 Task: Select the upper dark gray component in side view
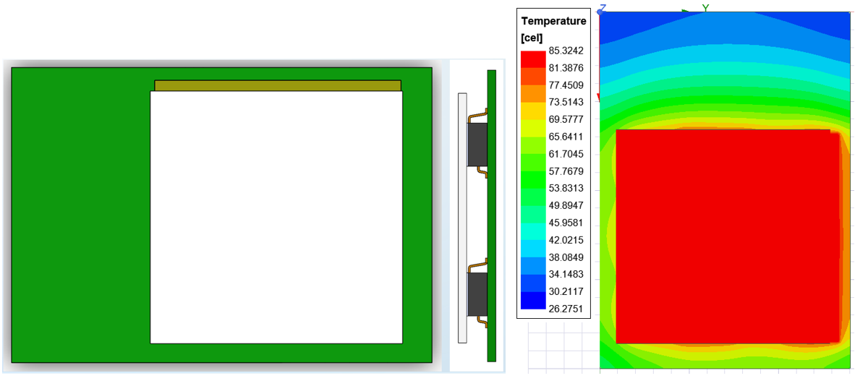click(477, 145)
